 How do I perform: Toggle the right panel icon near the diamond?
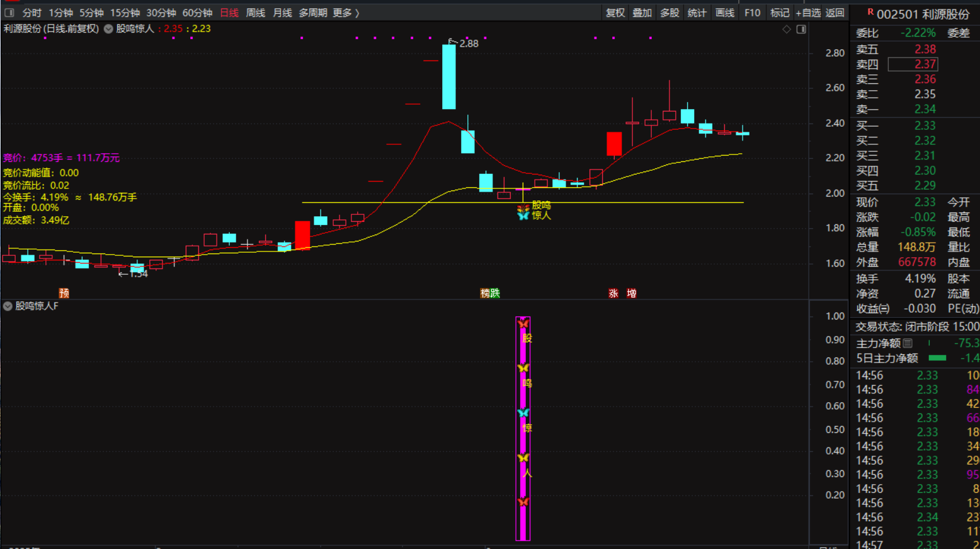(x=801, y=29)
